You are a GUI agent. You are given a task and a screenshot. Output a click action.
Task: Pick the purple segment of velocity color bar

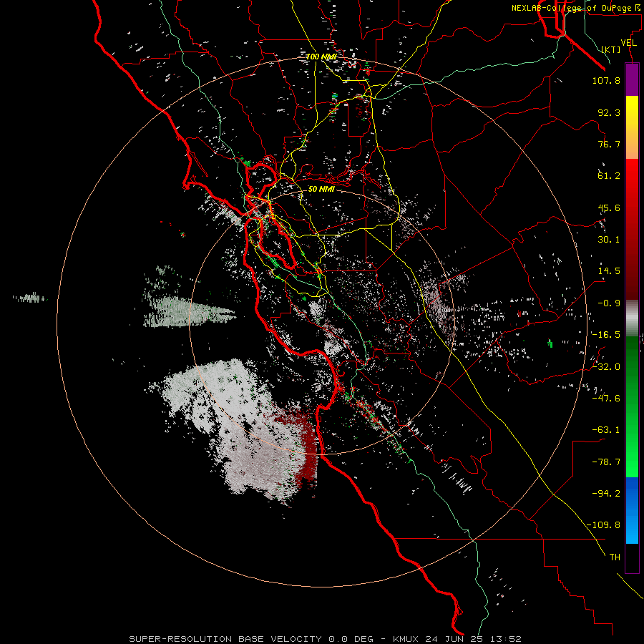point(632,80)
